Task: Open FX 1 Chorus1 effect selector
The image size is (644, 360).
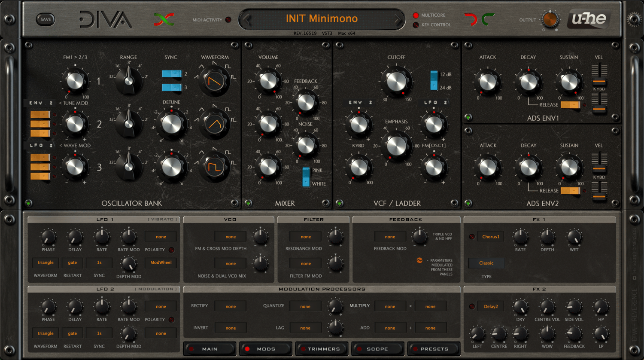Action: pyautogui.click(x=491, y=237)
